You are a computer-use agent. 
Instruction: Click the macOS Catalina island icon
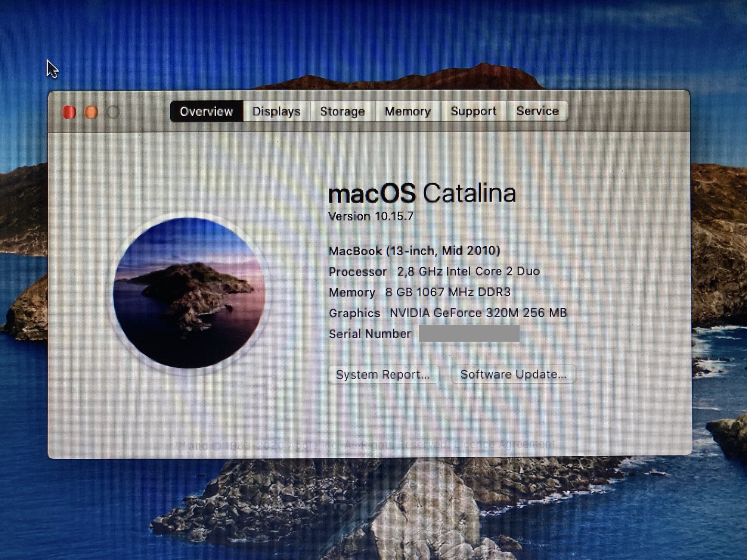coord(189,293)
